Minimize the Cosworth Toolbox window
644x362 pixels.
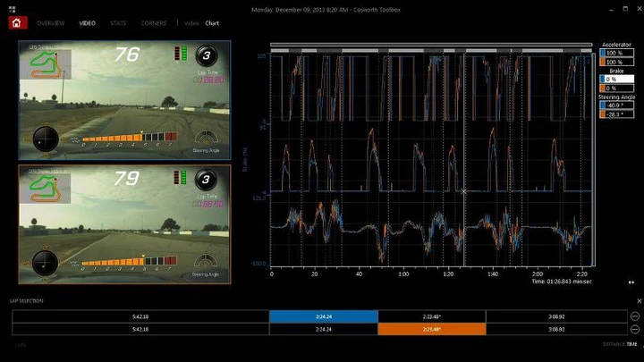click(x=611, y=9)
